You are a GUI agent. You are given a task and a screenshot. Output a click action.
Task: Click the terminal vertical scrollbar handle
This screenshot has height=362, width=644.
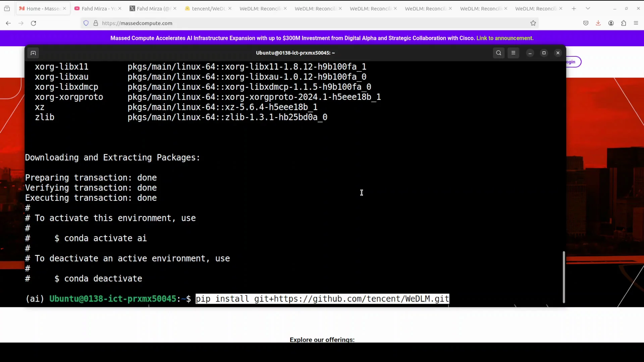[563, 277]
